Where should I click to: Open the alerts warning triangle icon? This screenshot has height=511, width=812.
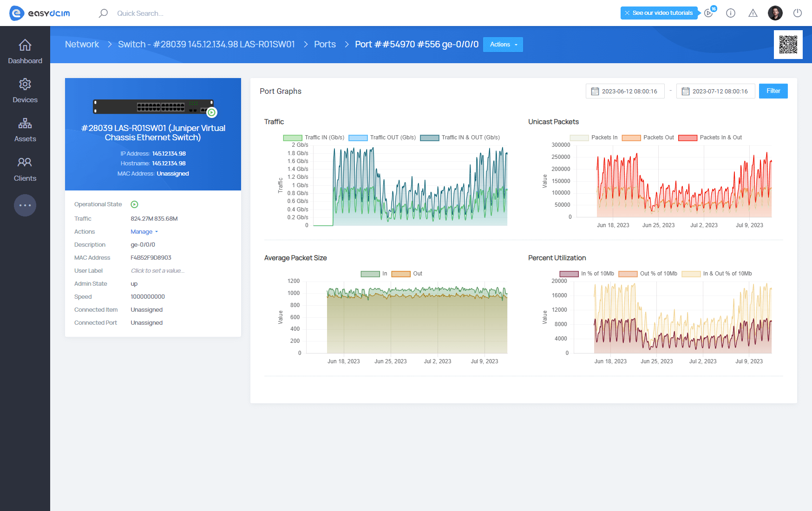(753, 13)
